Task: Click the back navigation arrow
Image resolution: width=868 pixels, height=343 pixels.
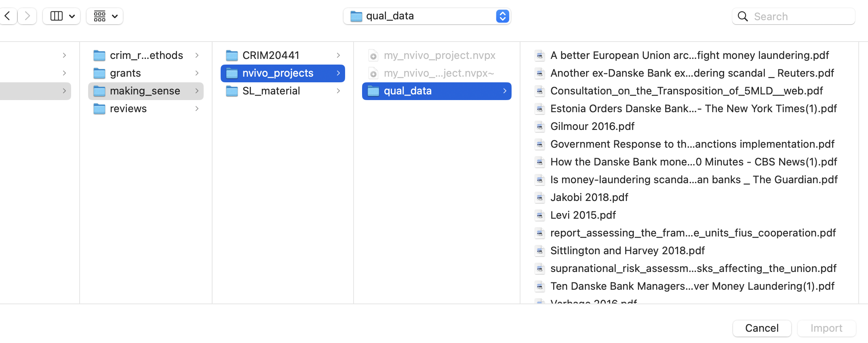Action: [x=7, y=16]
